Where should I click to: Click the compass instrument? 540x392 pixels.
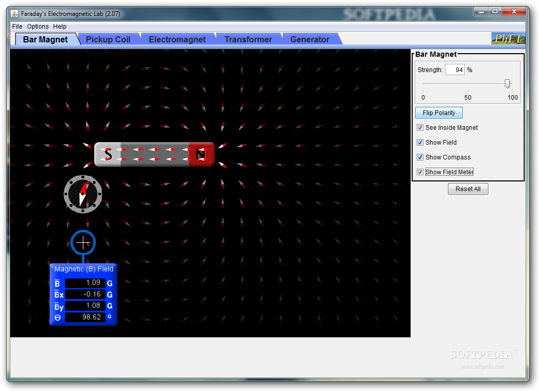click(x=83, y=194)
